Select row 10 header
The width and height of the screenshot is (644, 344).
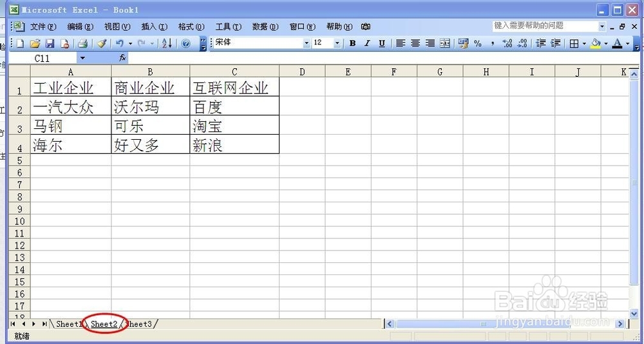20,221
